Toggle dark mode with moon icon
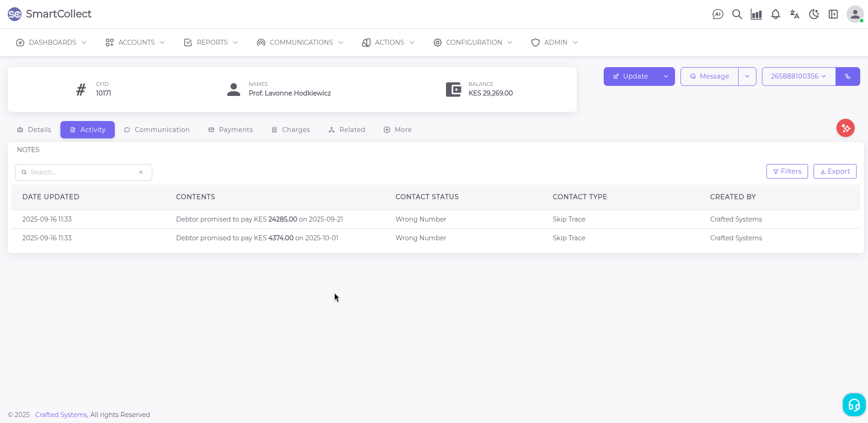The width and height of the screenshot is (868, 423). tap(814, 14)
